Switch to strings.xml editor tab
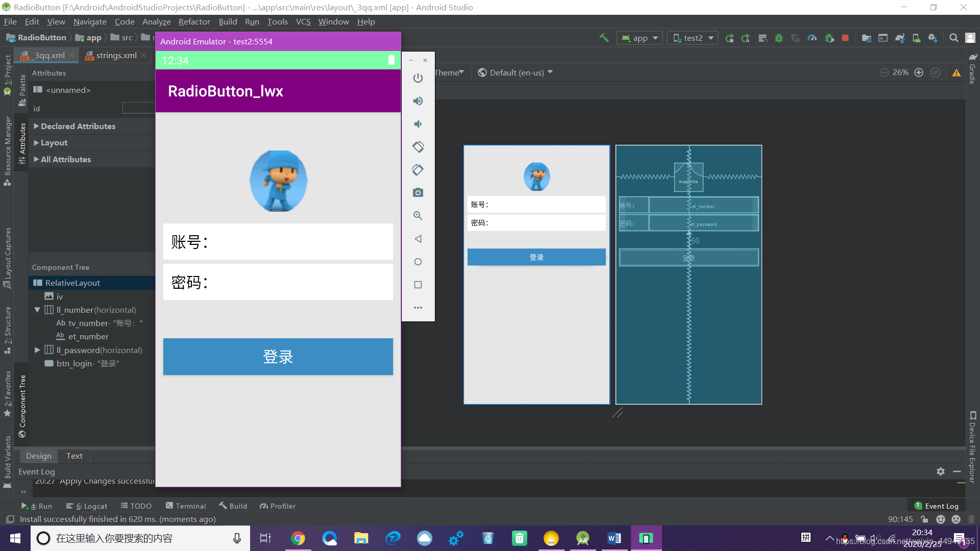The height and width of the screenshot is (551, 980). coord(116,55)
